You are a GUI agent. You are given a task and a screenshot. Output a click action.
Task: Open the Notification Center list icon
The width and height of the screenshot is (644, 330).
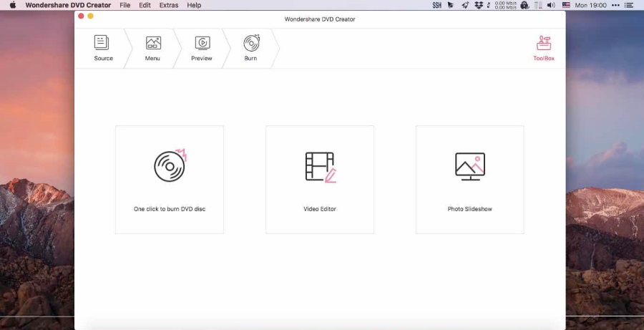(629, 5)
